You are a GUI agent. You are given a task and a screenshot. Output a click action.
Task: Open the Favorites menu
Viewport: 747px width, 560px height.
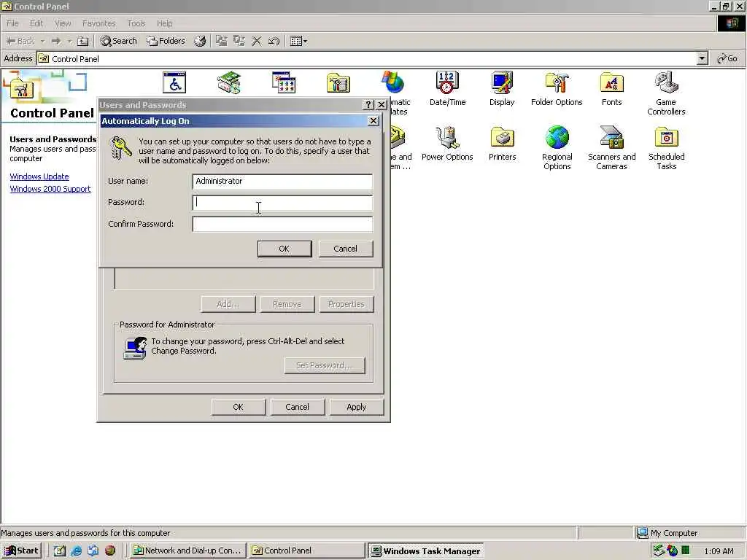coord(99,23)
